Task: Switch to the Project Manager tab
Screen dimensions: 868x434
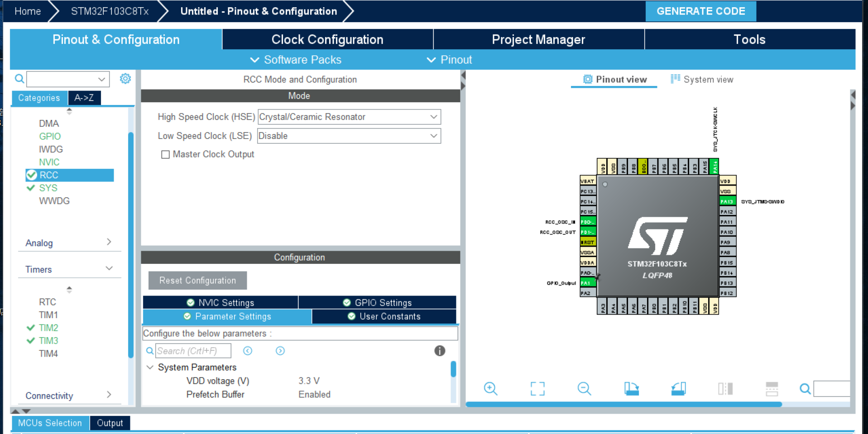Action: [x=538, y=39]
